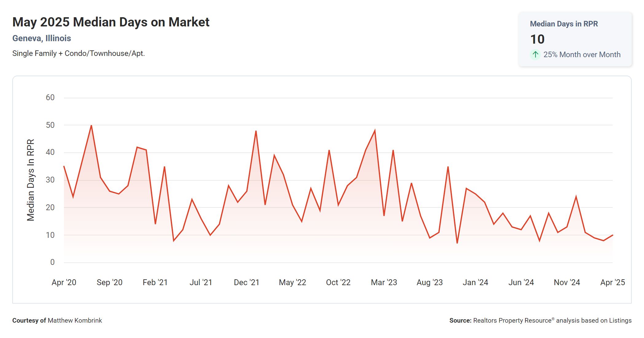Image resolution: width=644 pixels, height=338 pixels.
Task: Click the 60 y-axis tick label
Action: click(50, 98)
